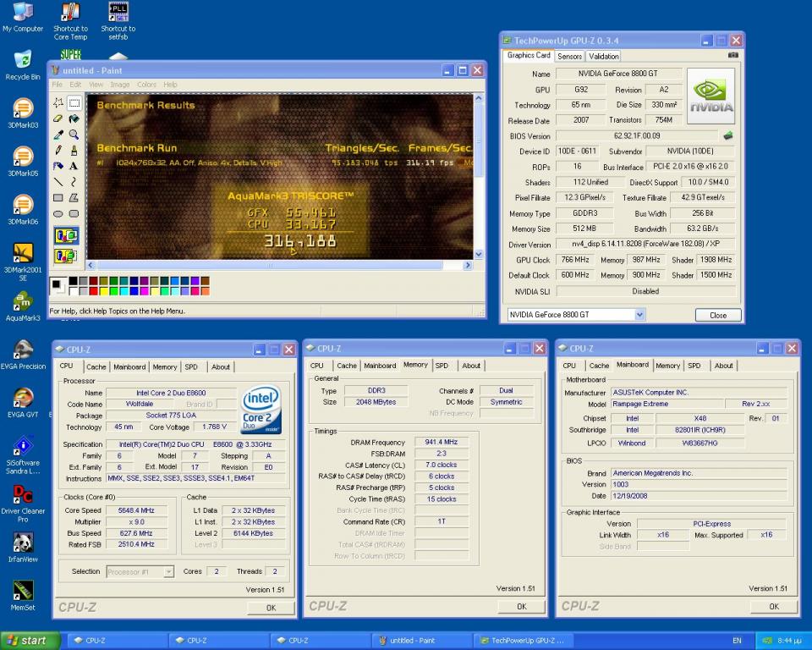This screenshot has width=812, height=650.
Task: Click OK in the CPU-Z Mainboard window
Action: pyautogui.click(x=774, y=607)
